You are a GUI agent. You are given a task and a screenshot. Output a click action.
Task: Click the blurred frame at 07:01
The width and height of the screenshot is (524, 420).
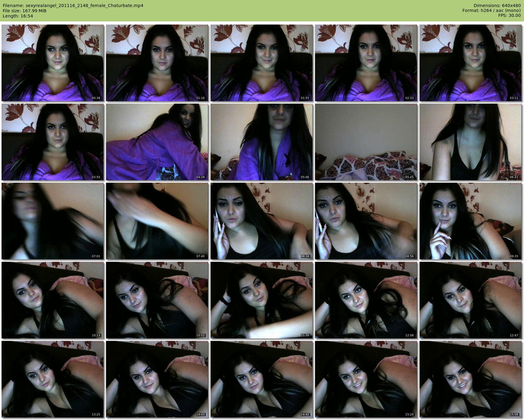[52, 221]
